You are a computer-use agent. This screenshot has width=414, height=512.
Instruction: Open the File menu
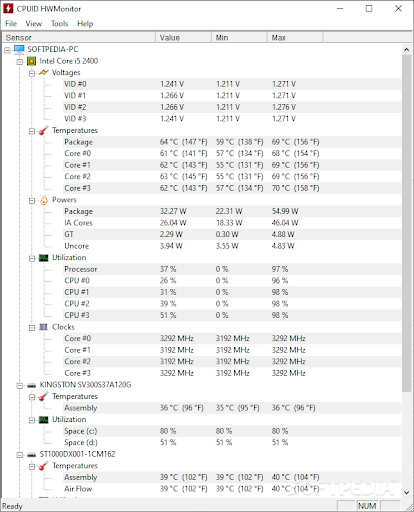11,24
